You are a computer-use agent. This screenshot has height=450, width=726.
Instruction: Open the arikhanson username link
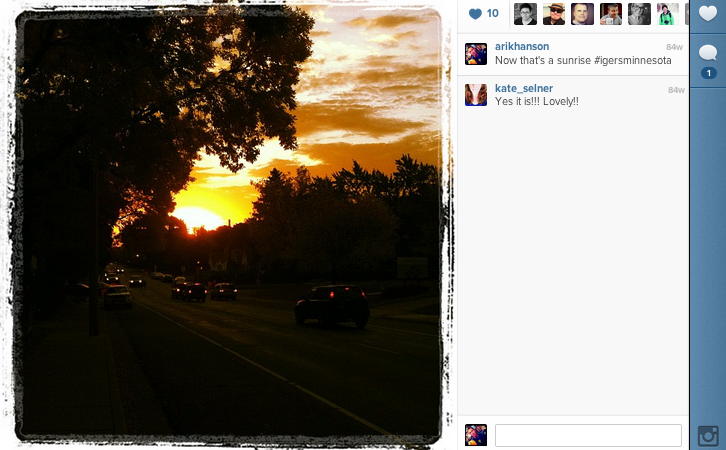[x=522, y=46]
